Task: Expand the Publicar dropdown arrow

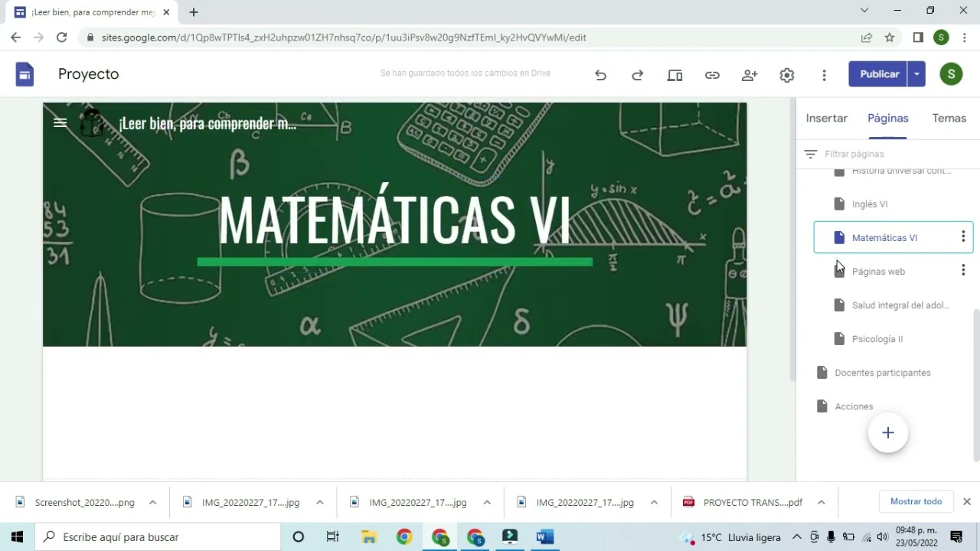Action: (916, 74)
